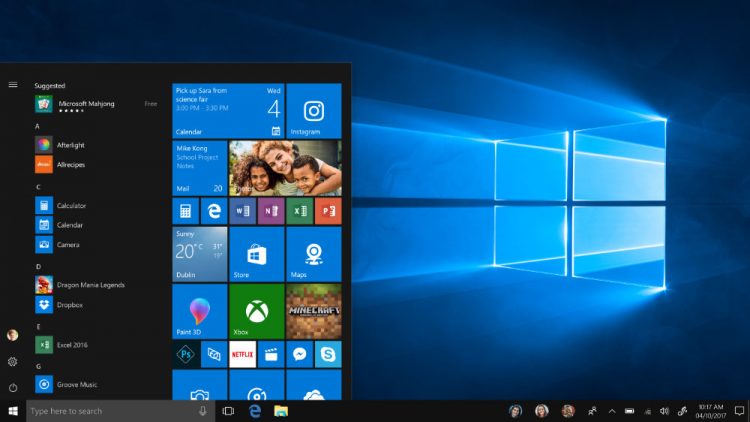This screenshot has height=422, width=750.
Task: Open Task View on the taskbar
Action: point(228,411)
